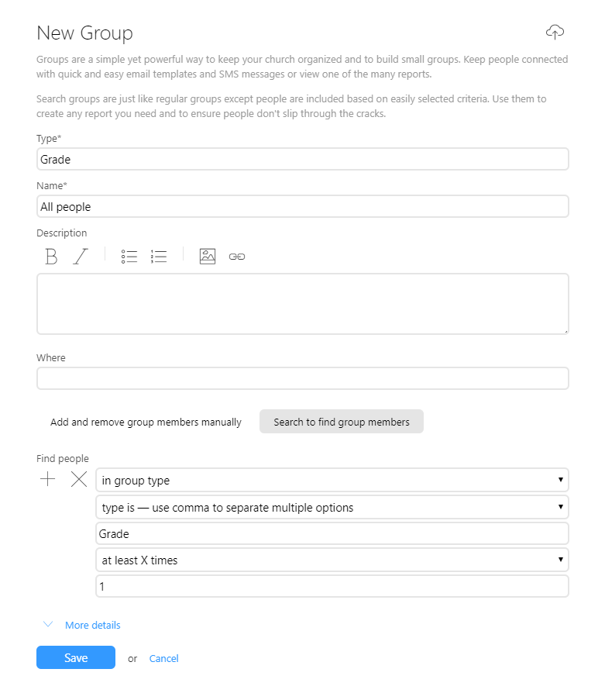Open the 'in group type' dropdown
The height and width of the screenshot is (700, 605).
point(332,481)
